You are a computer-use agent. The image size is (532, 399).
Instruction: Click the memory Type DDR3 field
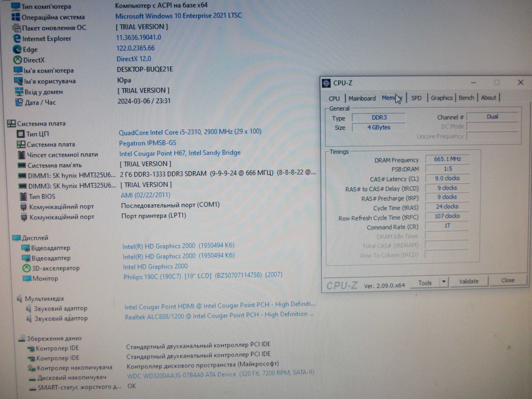tap(379, 118)
